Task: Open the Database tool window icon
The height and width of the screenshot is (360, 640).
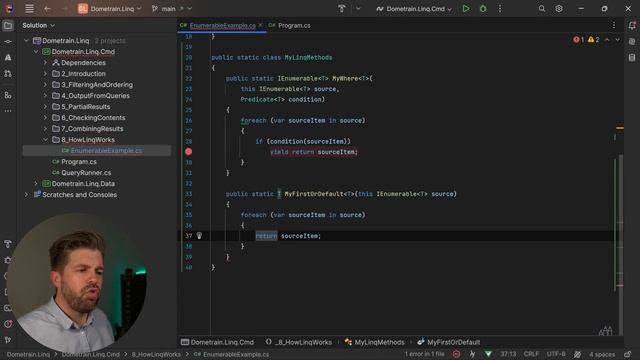Action: coord(632,58)
